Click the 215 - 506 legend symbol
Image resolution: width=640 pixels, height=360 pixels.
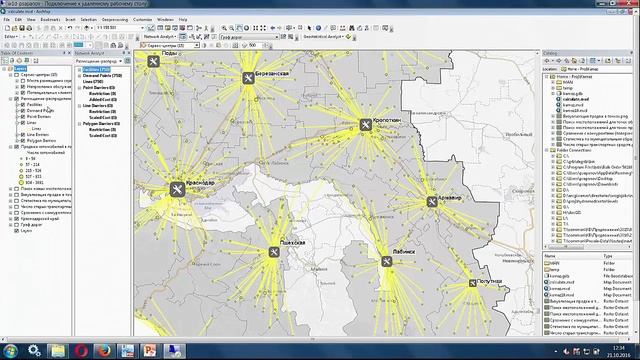click(x=21, y=171)
